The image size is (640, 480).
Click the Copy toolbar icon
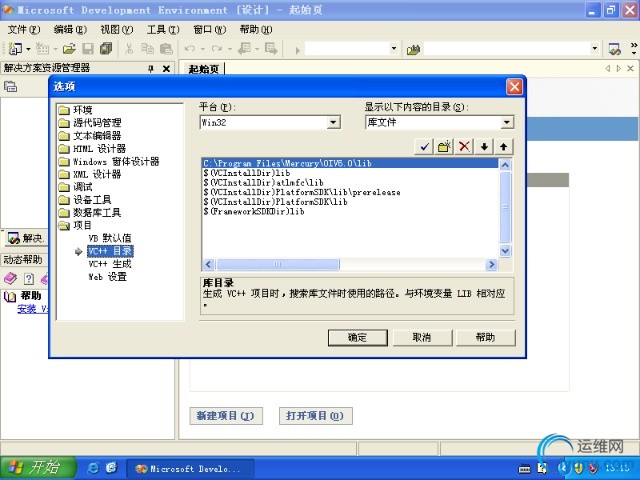(147, 49)
